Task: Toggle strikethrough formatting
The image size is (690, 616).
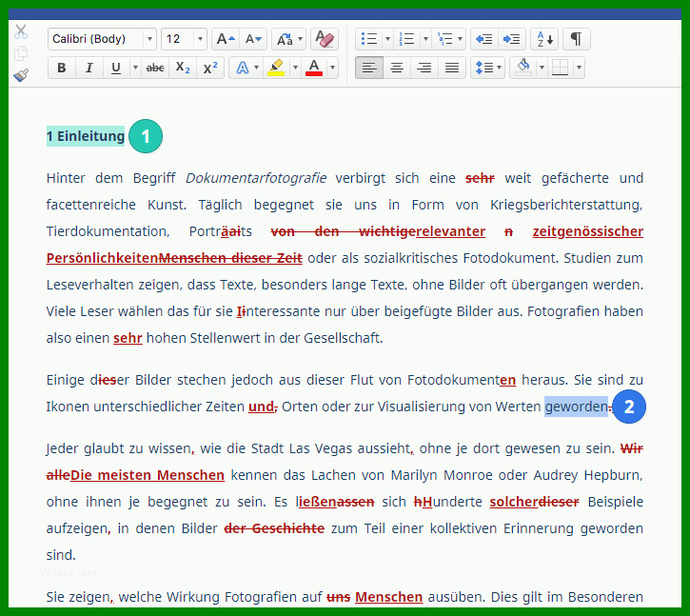Action: point(155,68)
